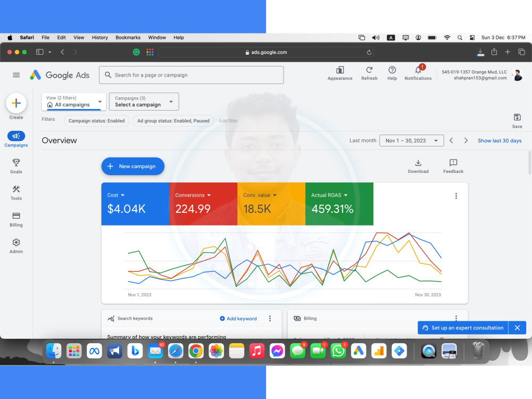Click Ad group status filter chip
The image size is (532, 399).
[x=173, y=121]
